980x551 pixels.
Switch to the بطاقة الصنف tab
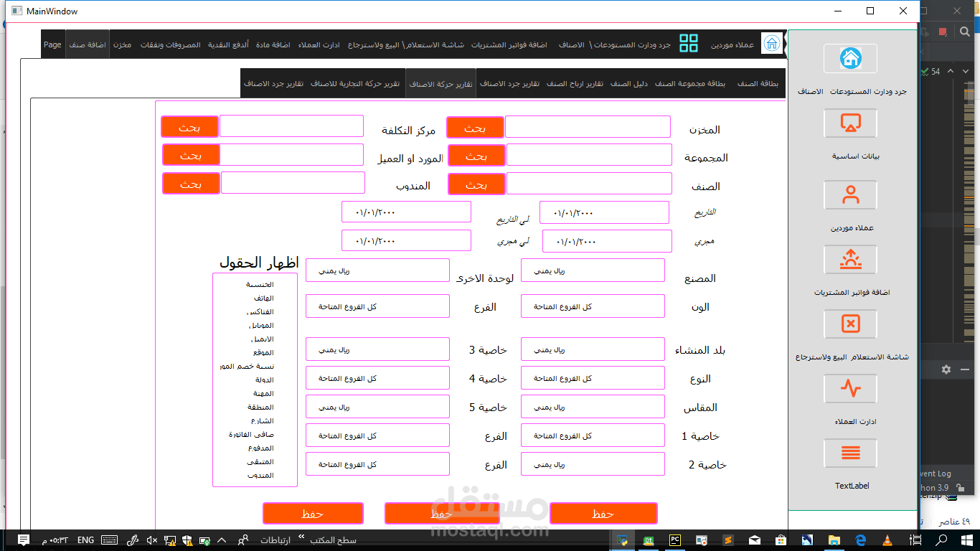[x=758, y=84]
